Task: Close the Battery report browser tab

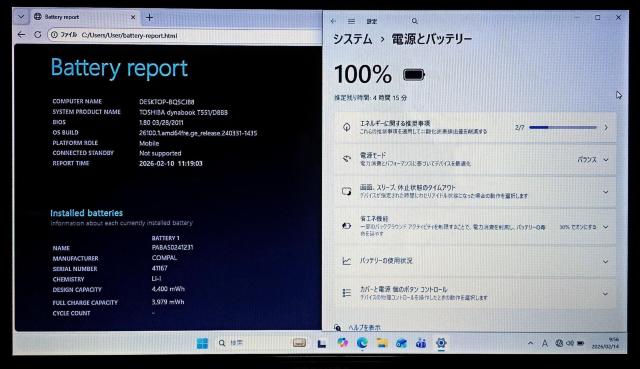Action: click(x=133, y=17)
